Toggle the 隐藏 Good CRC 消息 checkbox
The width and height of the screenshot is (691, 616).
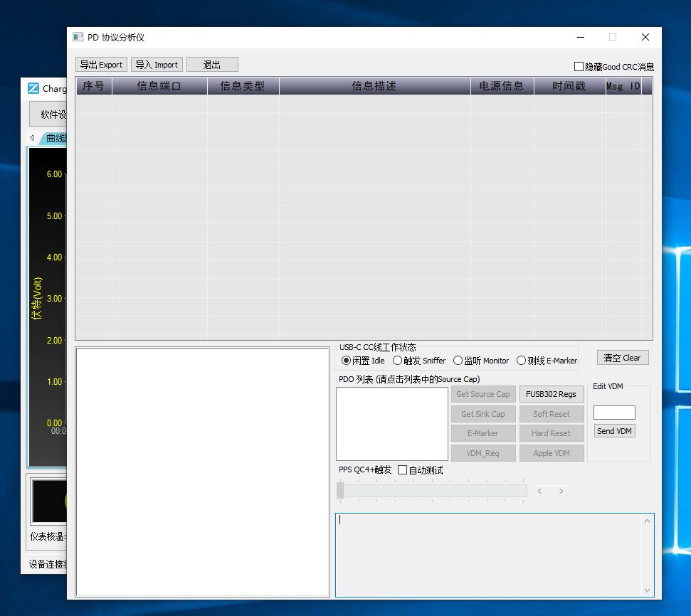(x=579, y=66)
